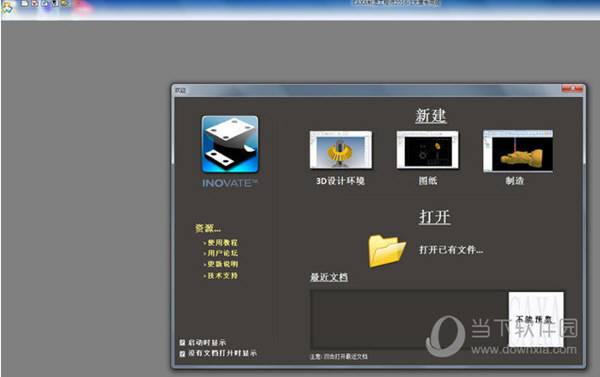Click the 资源... heading
The width and height of the screenshot is (600, 377).
(x=208, y=228)
